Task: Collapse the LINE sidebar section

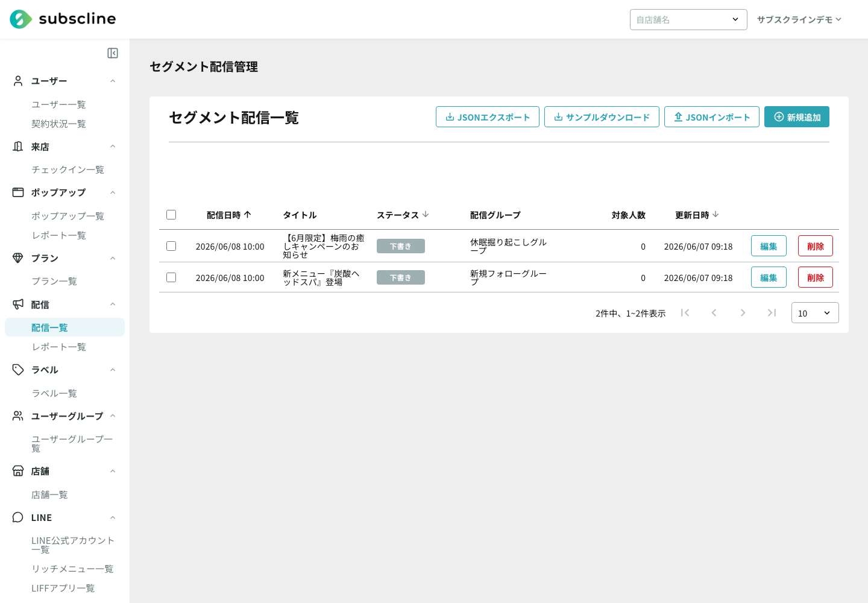Action: pos(113,517)
